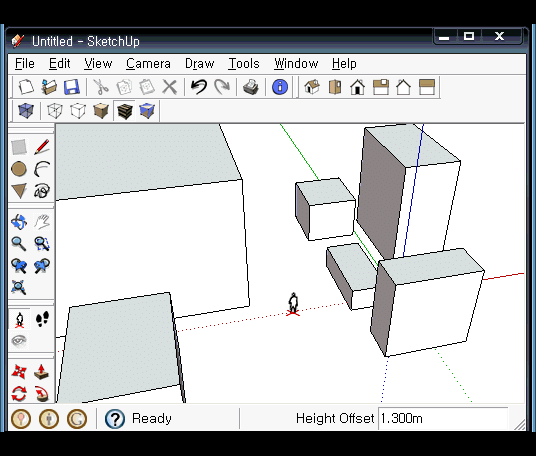Switch to Left view icon
The height and width of the screenshot is (456, 536).
tap(427, 87)
